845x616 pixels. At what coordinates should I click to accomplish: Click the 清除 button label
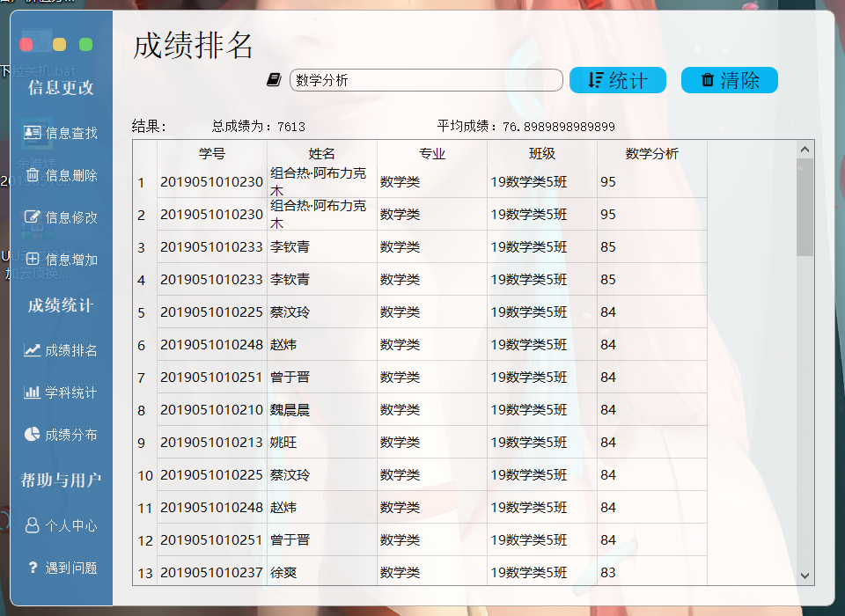coord(740,81)
